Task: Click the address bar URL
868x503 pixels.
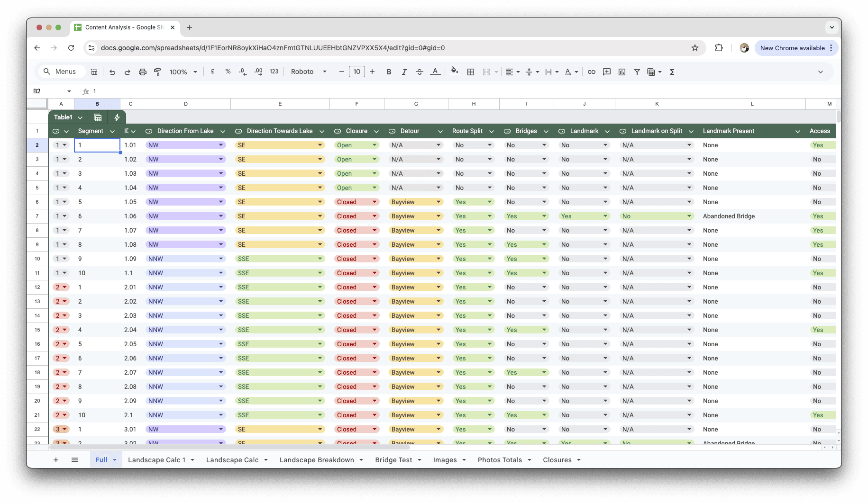Action: 273,48
